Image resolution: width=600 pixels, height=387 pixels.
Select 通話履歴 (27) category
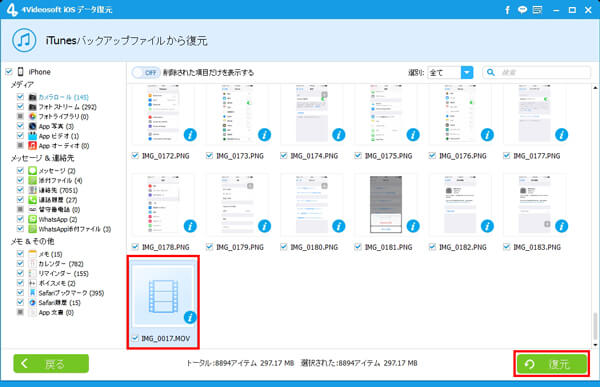(58, 200)
